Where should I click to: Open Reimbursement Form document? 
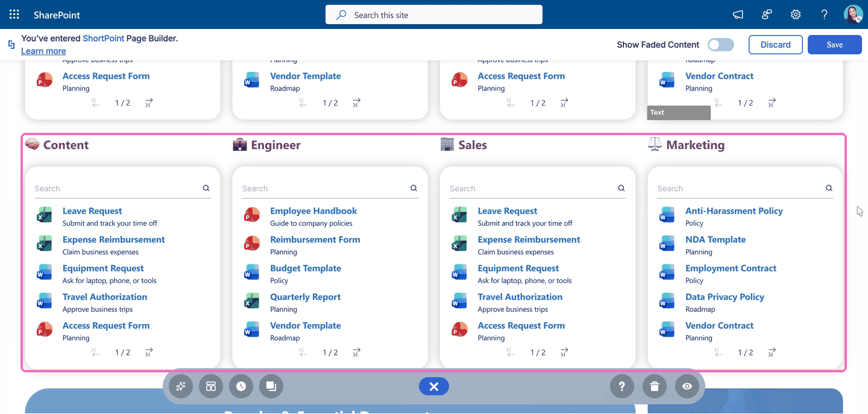pyautogui.click(x=315, y=240)
